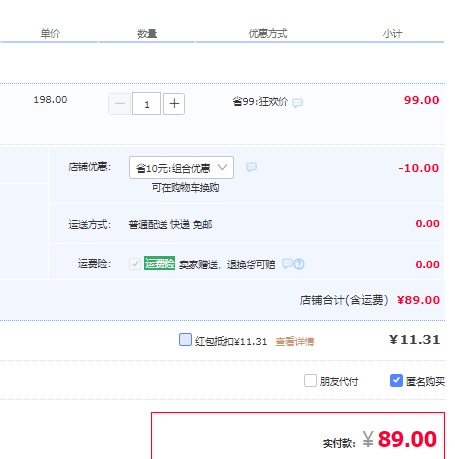Click the quantity input field showing 1
Viewport: 455px width, 459px height.
147,104
